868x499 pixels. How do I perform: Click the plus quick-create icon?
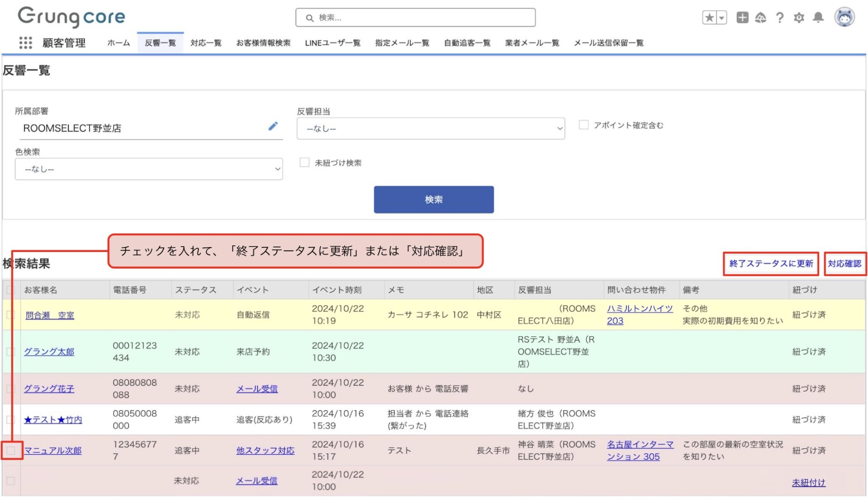coord(742,18)
